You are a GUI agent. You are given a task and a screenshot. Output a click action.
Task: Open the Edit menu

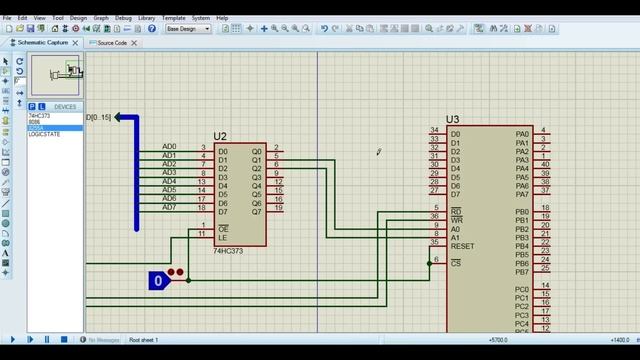(x=22, y=18)
